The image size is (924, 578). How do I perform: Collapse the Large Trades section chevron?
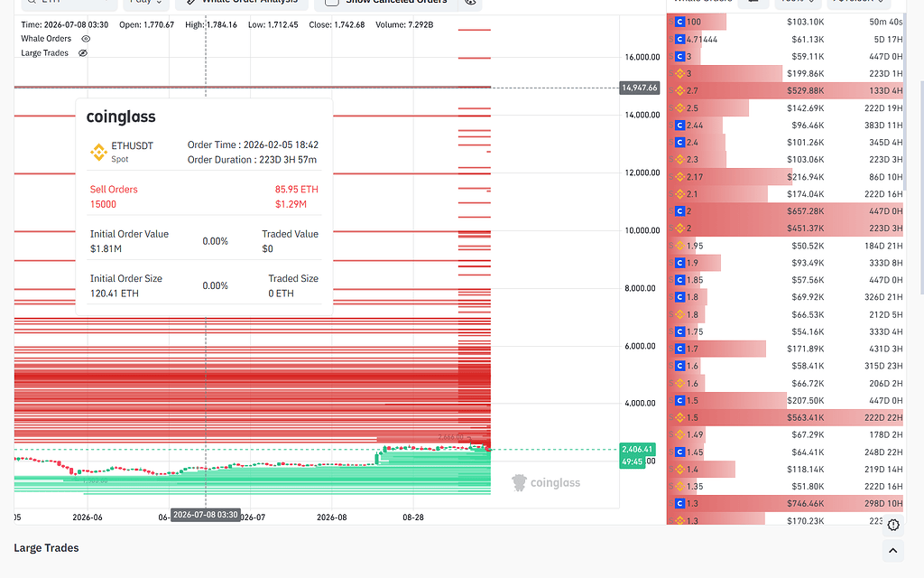tap(892, 551)
